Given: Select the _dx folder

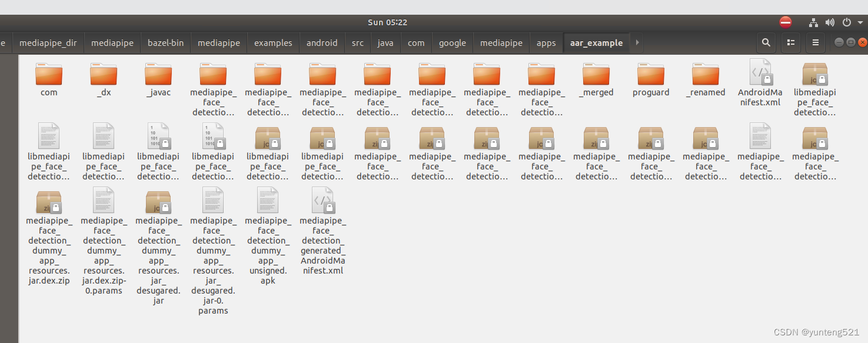Looking at the screenshot, I should tap(104, 79).
